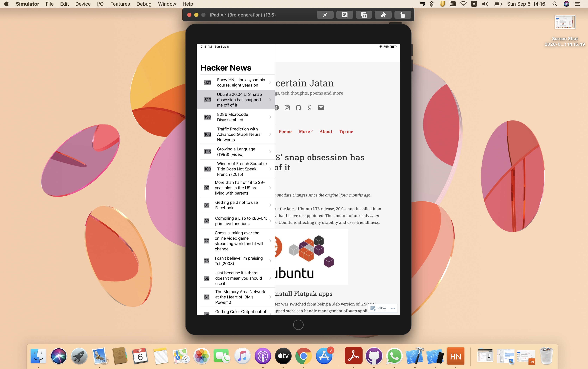Open the I/O menu

click(100, 4)
